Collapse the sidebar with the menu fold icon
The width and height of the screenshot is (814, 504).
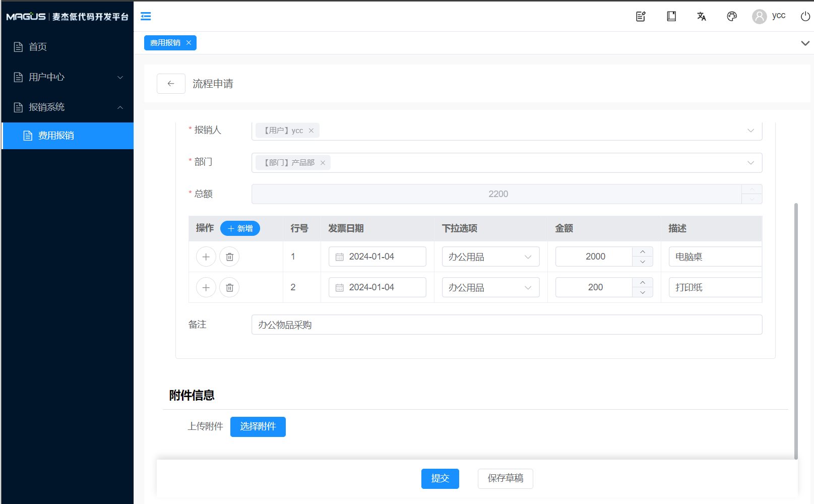[146, 17]
